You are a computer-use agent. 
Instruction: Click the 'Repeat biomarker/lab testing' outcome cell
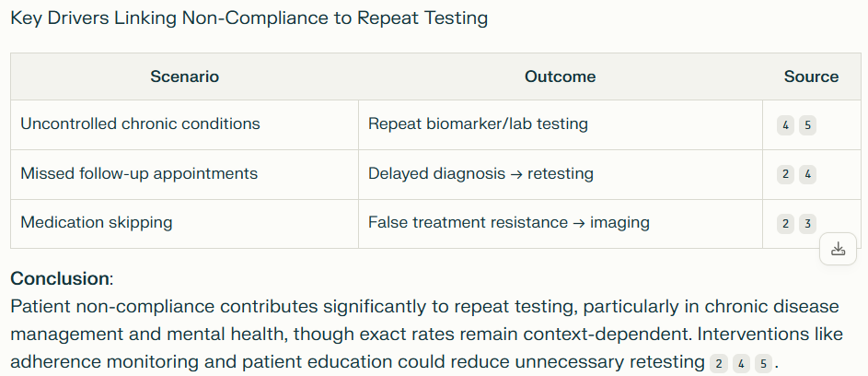[478, 123]
